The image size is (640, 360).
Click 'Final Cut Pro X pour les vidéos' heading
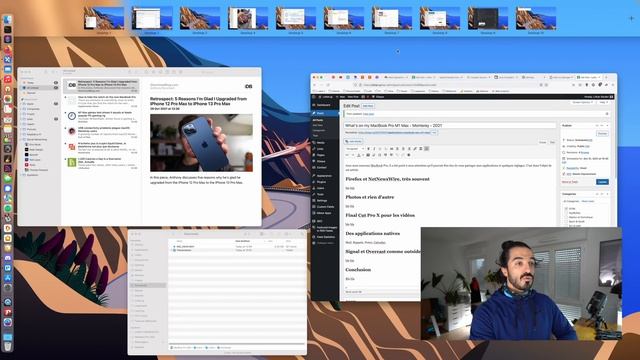[380, 215]
